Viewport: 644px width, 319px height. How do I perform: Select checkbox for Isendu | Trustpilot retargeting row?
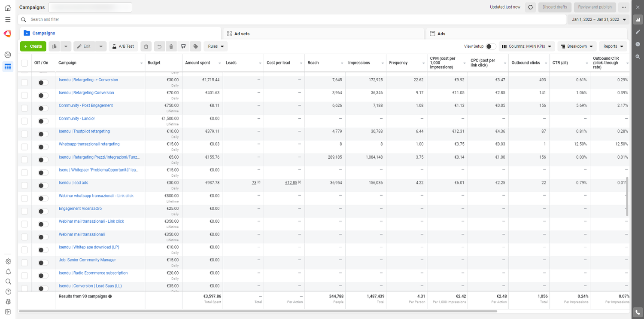(x=24, y=134)
